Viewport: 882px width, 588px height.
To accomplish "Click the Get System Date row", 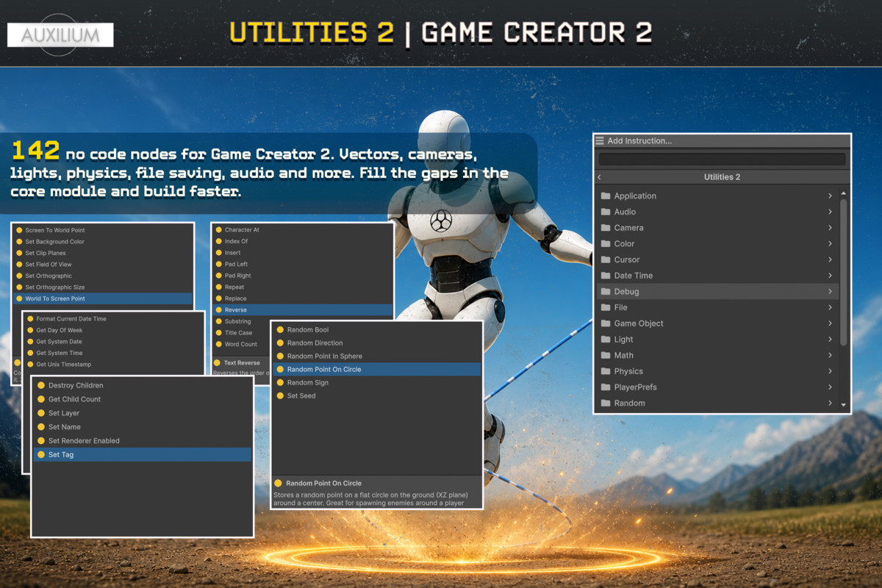I will point(114,342).
